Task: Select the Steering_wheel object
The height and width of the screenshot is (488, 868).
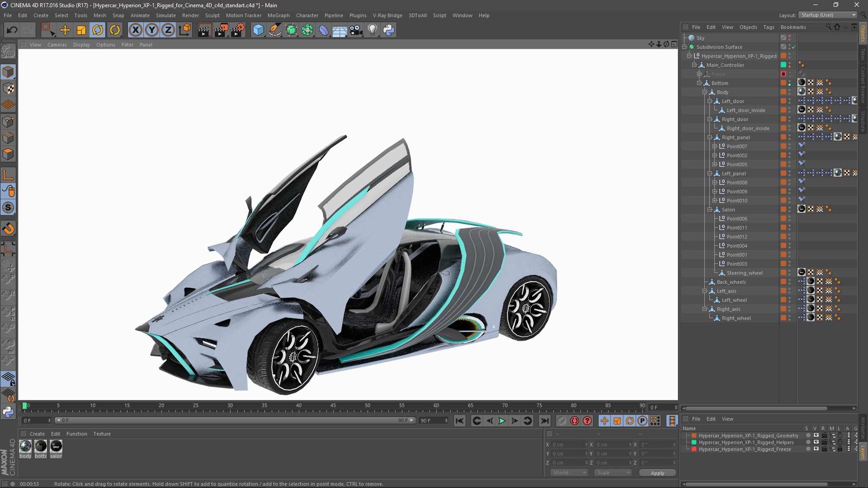Action: coord(744,273)
